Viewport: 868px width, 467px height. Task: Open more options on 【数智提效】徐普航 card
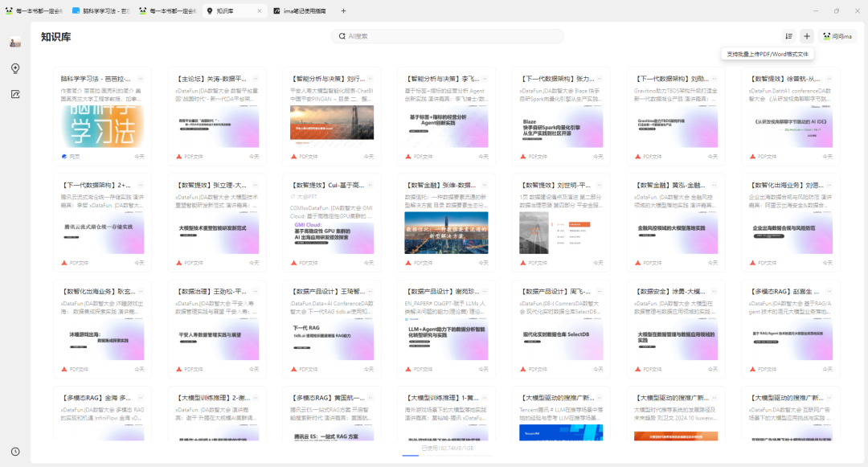coord(829,79)
